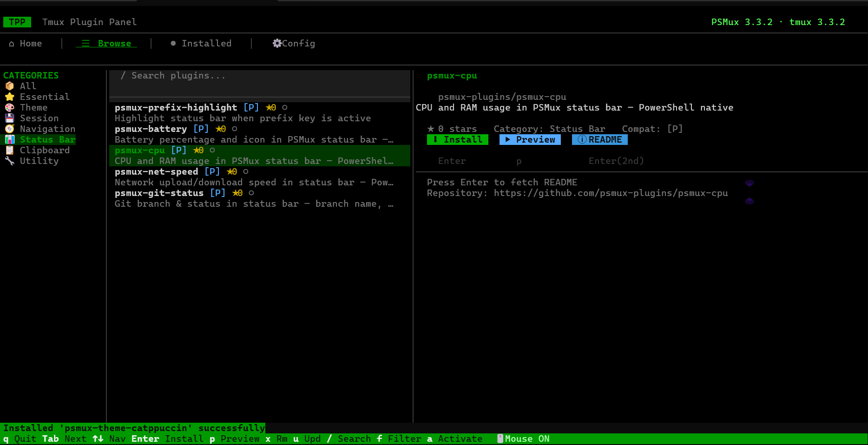868x445 pixels.
Task: Select the Clipboard category icon
Action: tap(9, 150)
